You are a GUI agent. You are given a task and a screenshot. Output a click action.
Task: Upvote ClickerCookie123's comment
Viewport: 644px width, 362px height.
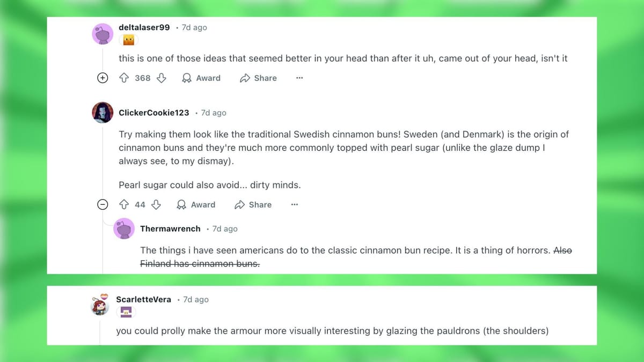pos(124,205)
